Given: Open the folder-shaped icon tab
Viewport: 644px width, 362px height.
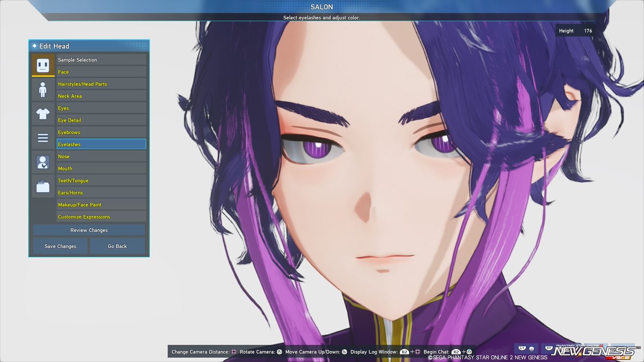Looking at the screenshot, I should pos(43,186).
